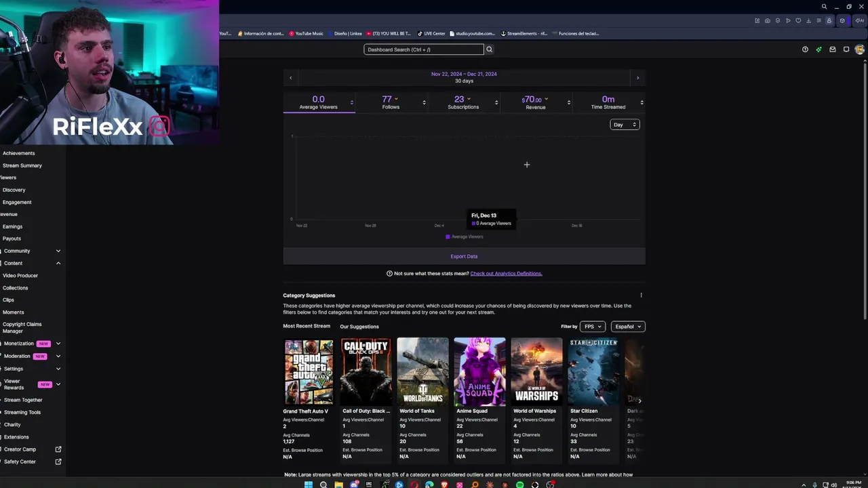The width and height of the screenshot is (868, 488).
Task: Go to previous date range arrow
Action: 291,78
